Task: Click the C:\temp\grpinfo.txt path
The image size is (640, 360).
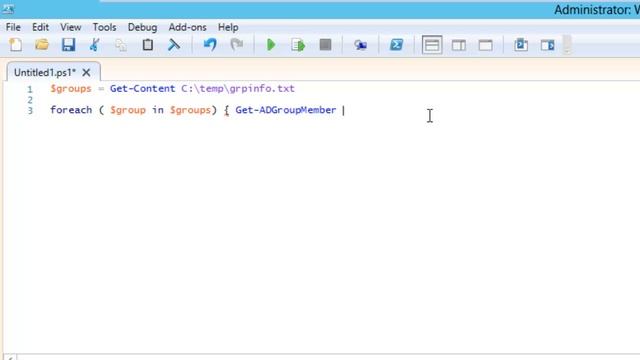Action: click(238, 89)
